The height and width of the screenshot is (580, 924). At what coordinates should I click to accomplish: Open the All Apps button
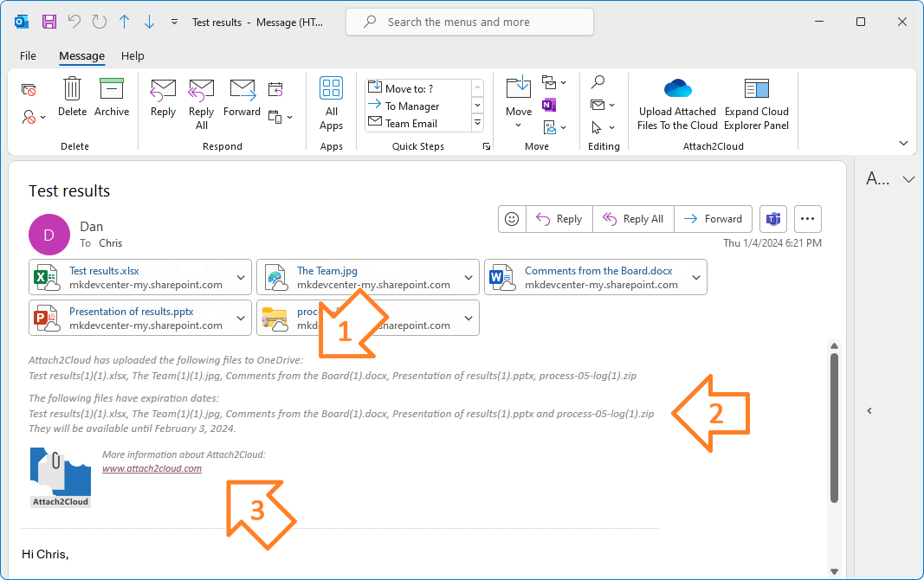(331, 104)
